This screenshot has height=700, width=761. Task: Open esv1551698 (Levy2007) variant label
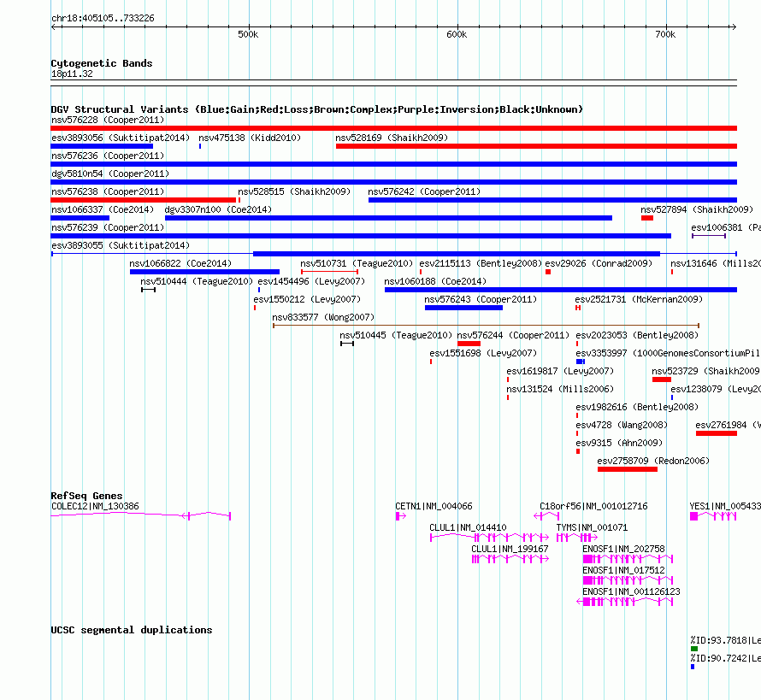click(483, 353)
